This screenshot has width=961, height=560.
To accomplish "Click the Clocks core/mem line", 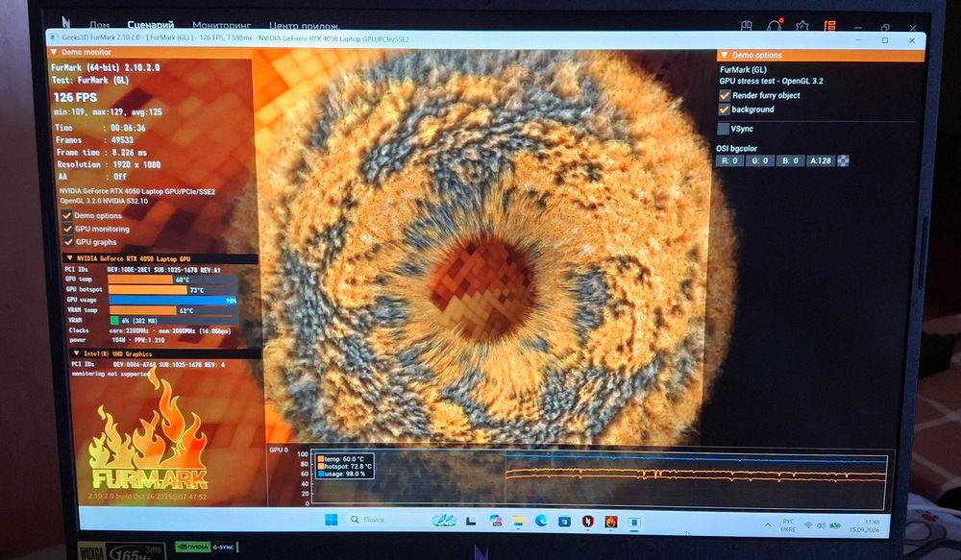I will (x=150, y=330).
